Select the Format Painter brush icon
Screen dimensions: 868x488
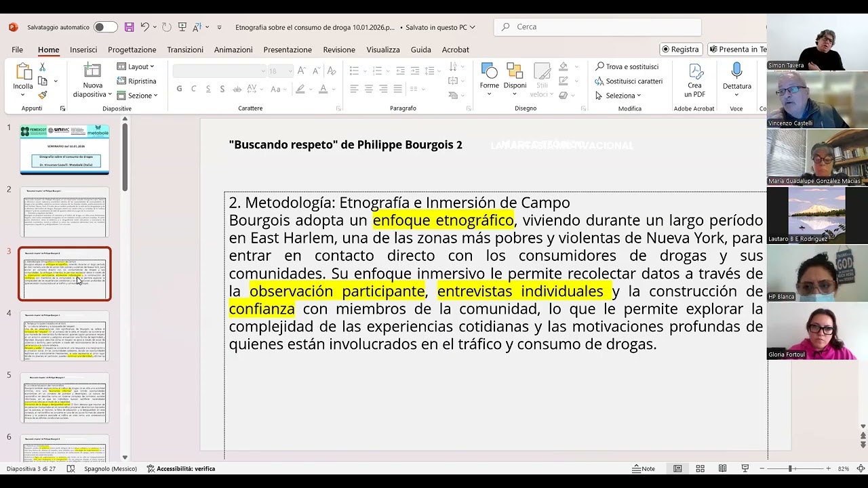tap(43, 96)
